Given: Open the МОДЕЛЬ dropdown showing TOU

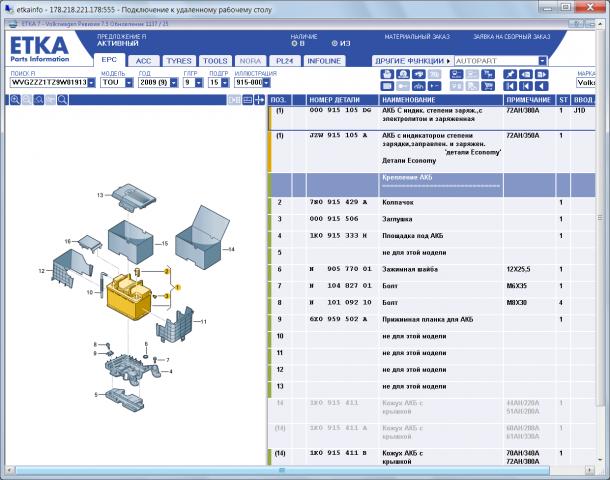Looking at the screenshot, I should pos(129,82).
